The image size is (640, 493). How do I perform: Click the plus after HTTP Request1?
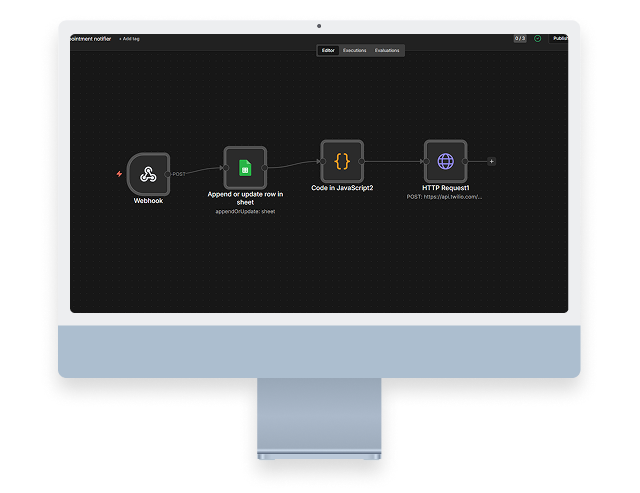coord(491,162)
